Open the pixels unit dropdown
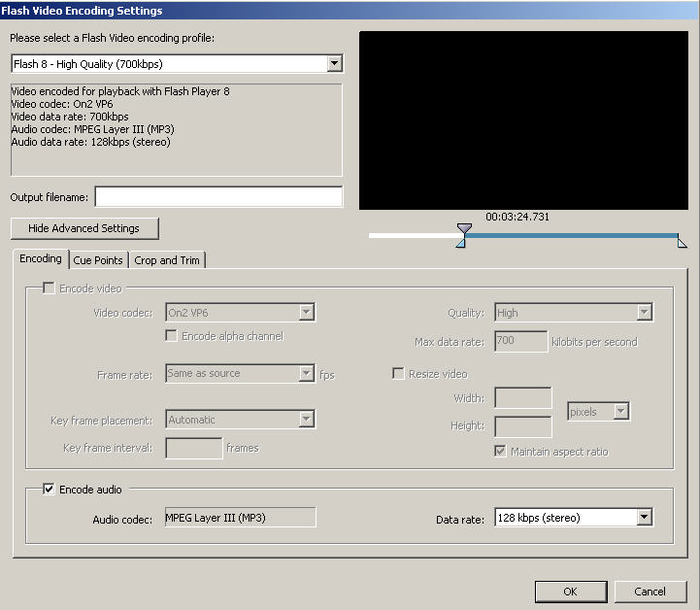700x610 pixels. pos(598,411)
